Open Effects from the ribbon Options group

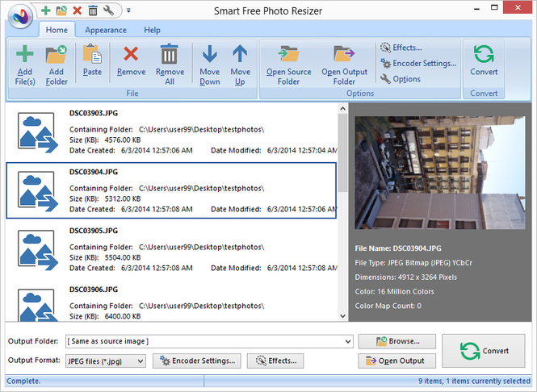[401, 48]
